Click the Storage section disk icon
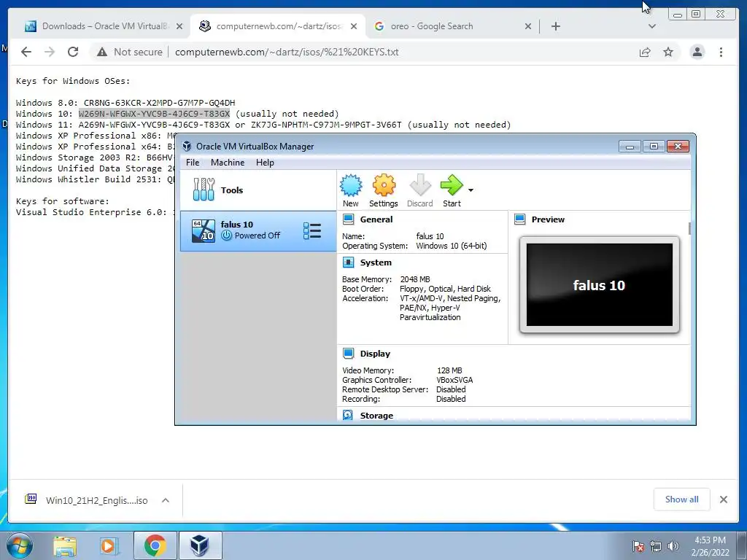 point(348,415)
